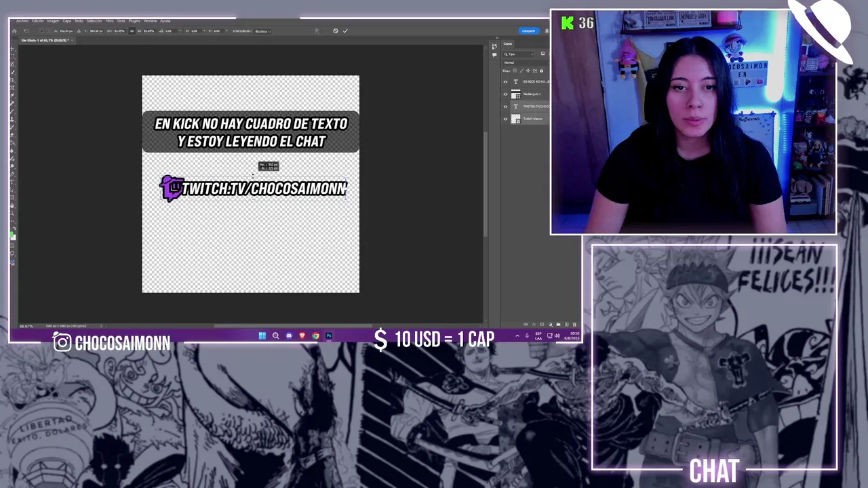
Task: Open the Windows Start menu
Action: tap(262, 335)
